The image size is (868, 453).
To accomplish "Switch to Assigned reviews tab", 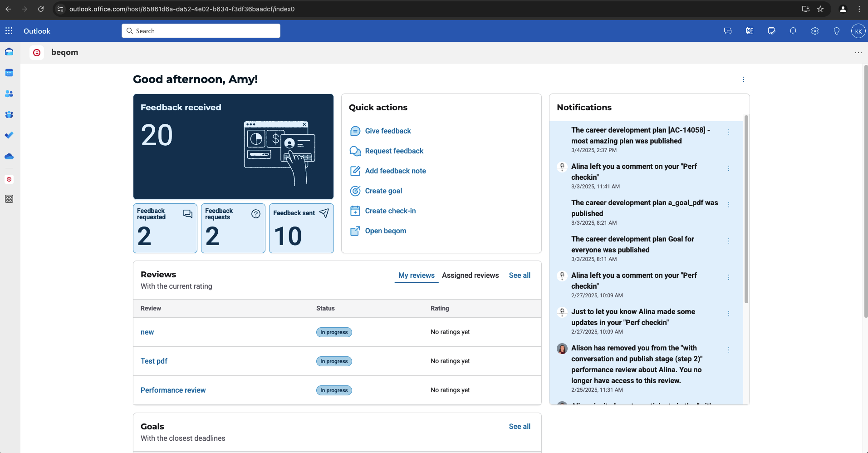I will (x=470, y=275).
